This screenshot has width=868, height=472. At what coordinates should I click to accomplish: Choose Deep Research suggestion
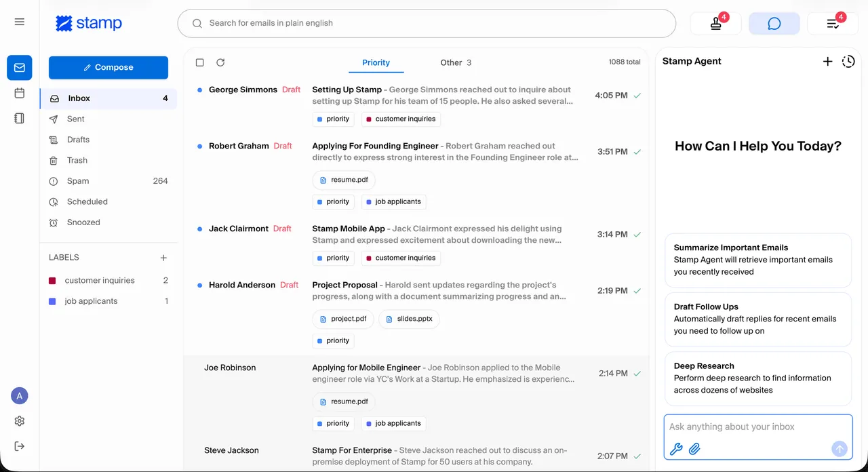(x=758, y=378)
